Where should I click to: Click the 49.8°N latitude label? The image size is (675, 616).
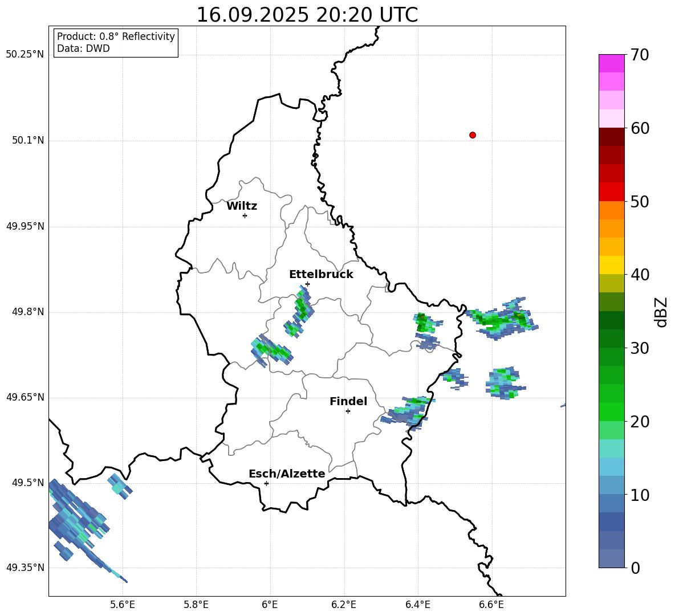(x=27, y=312)
